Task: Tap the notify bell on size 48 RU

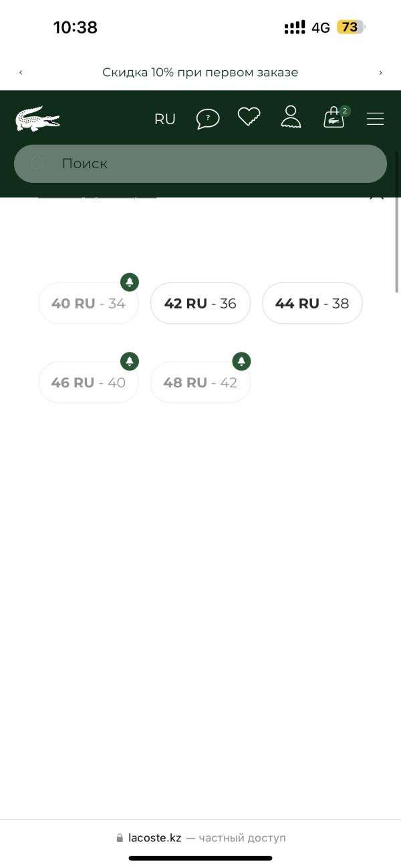Action: tap(241, 361)
